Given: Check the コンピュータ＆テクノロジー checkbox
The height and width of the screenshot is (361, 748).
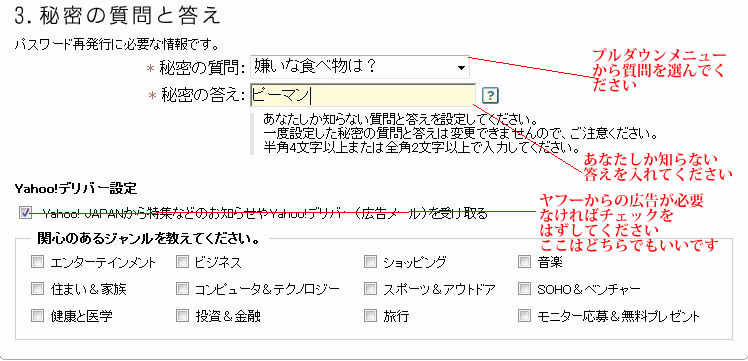Looking at the screenshot, I should (182, 289).
